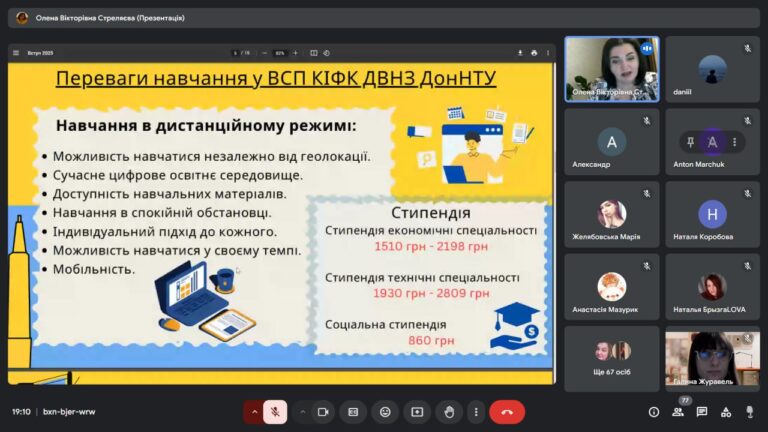Download the PDF file icon

(x=520, y=53)
